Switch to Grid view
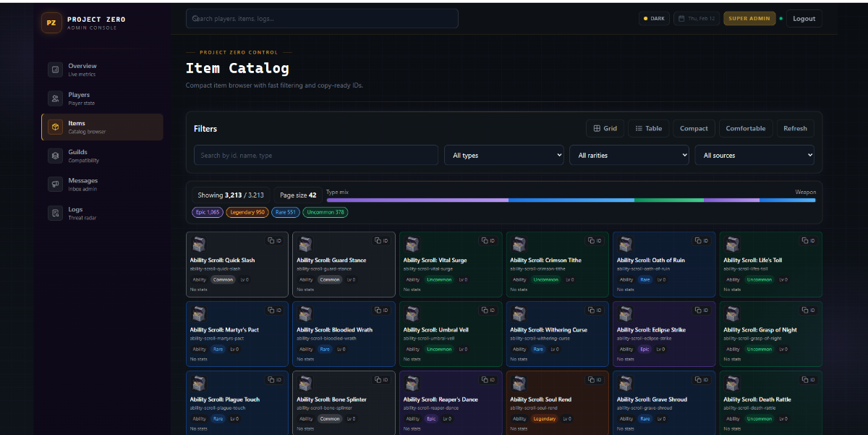 tap(605, 129)
